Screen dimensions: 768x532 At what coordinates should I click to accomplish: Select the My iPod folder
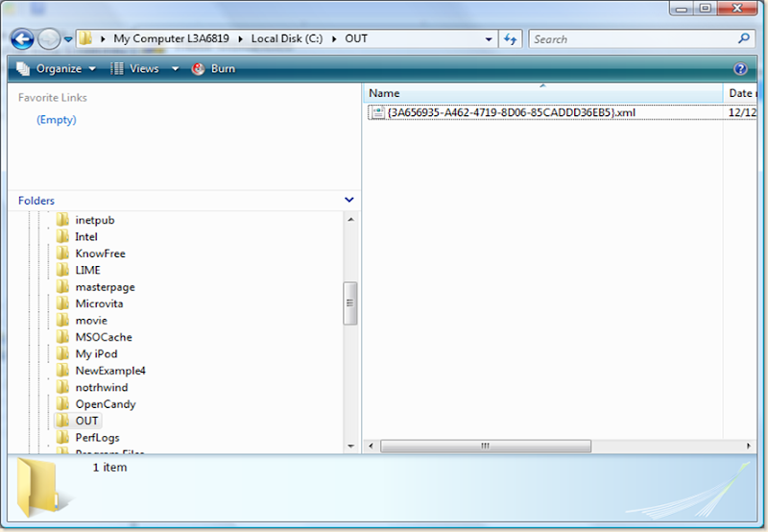coord(96,354)
